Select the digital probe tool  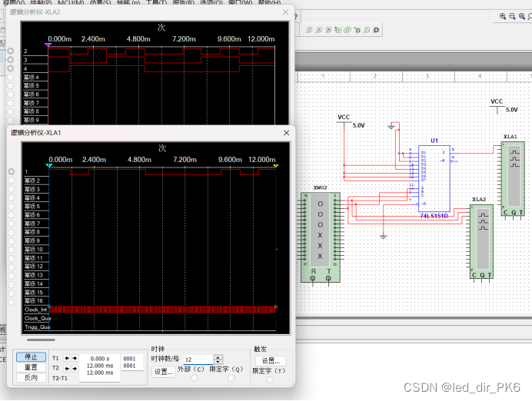367,30
